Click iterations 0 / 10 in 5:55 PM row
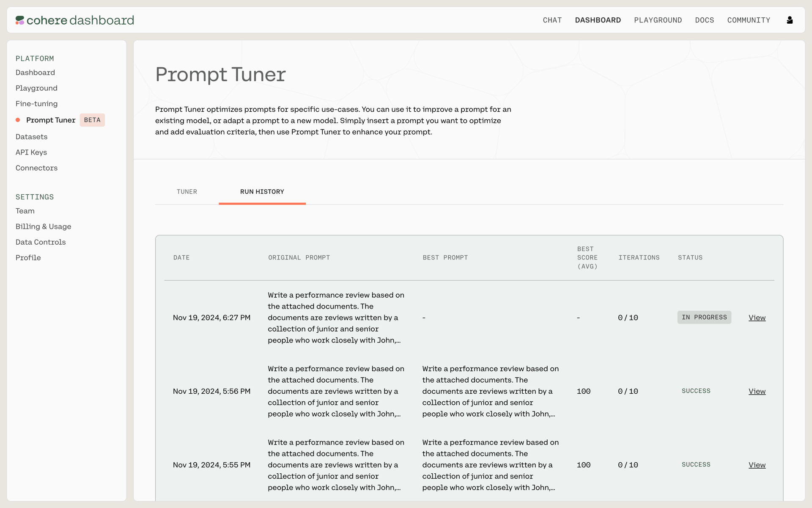 point(628,465)
